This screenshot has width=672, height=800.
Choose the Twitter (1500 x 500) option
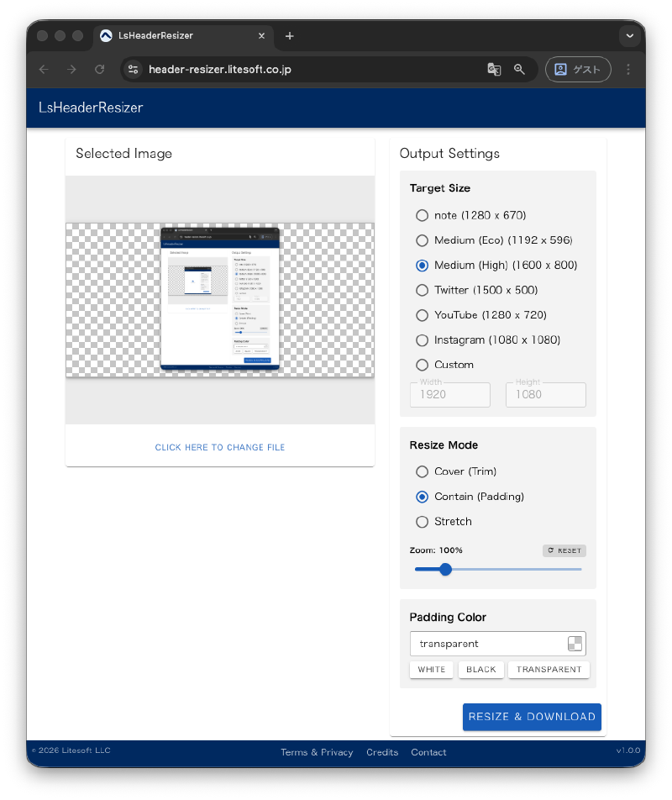pyautogui.click(x=423, y=290)
